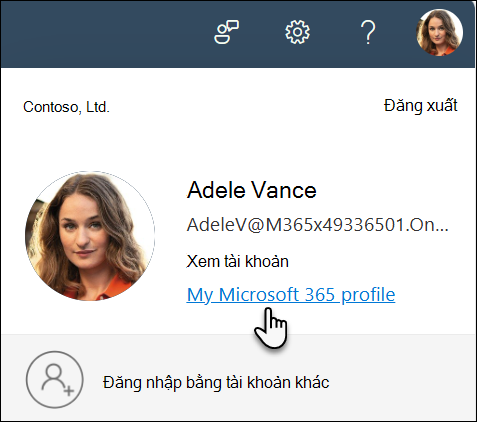The width and height of the screenshot is (477, 422).
Task: Click the AdeleV@M365x49336501 email address
Action: [x=318, y=225]
